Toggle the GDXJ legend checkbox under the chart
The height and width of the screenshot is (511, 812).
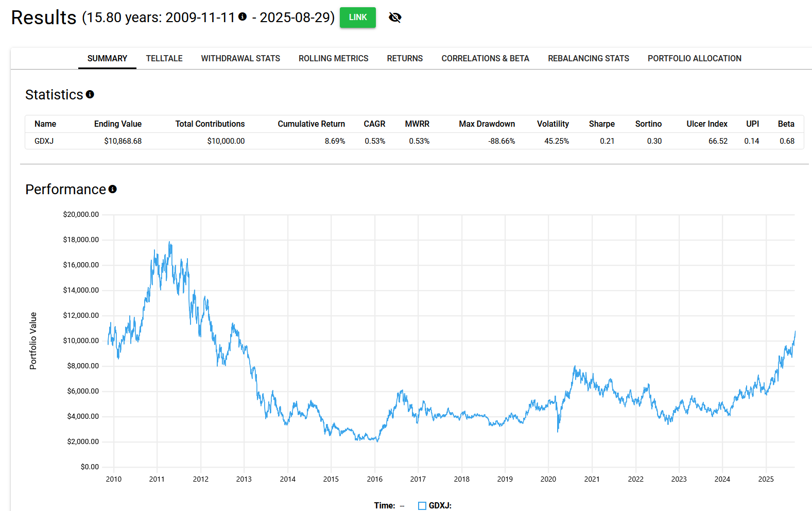[422, 506]
